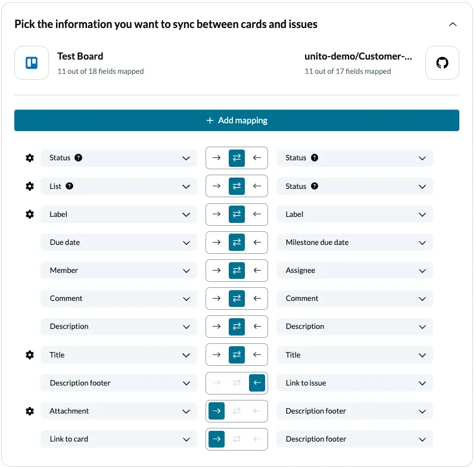
Task: Open the Link to issue dropdown
Action: (354, 383)
